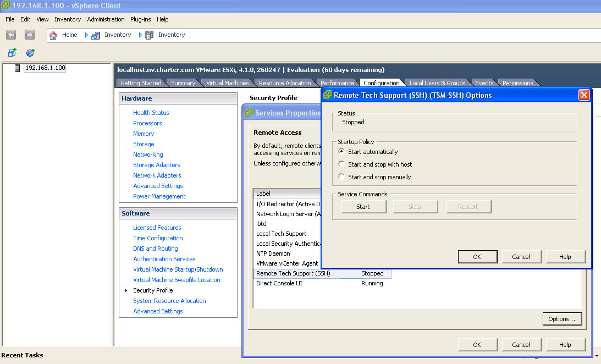Image resolution: width=601 pixels, height=364 pixels.
Task: Click the first Inventory breadcrumb icon
Action: click(x=96, y=35)
